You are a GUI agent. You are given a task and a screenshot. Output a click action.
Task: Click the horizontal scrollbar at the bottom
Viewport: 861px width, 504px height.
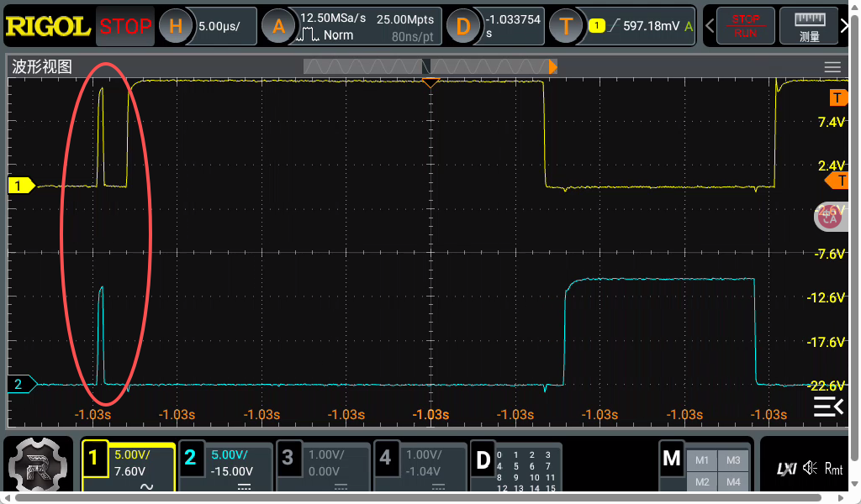click(x=430, y=497)
